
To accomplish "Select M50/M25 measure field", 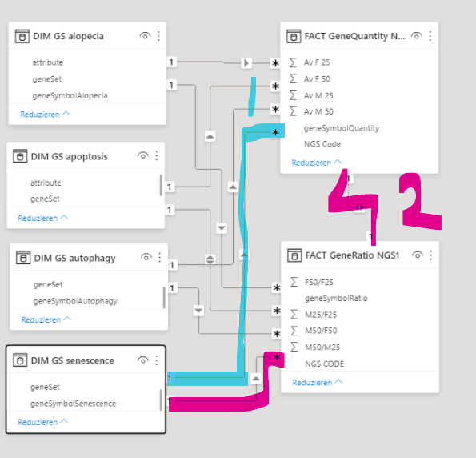I will (322, 347).
